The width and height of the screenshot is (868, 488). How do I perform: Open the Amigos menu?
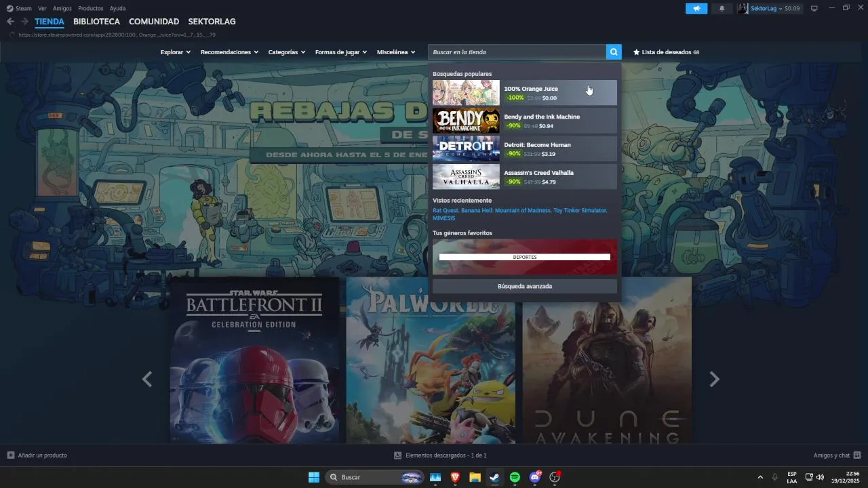(x=62, y=8)
